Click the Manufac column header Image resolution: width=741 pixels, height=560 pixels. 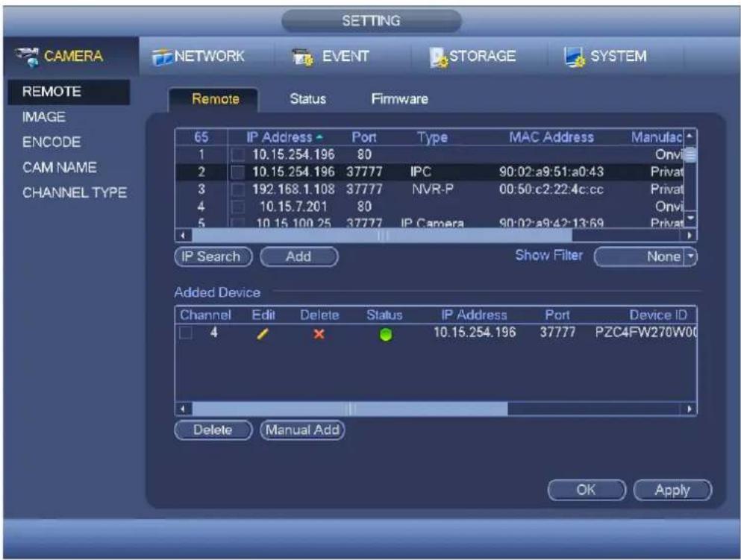coord(657,137)
